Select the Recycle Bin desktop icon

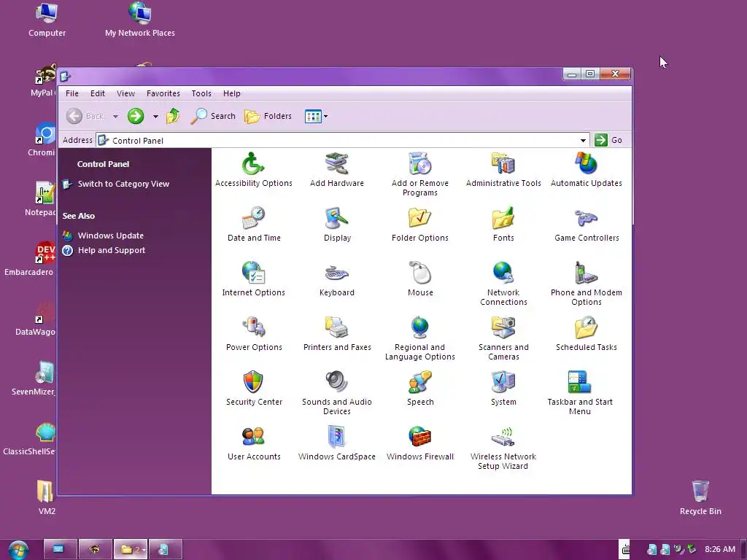tap(700, 497)
